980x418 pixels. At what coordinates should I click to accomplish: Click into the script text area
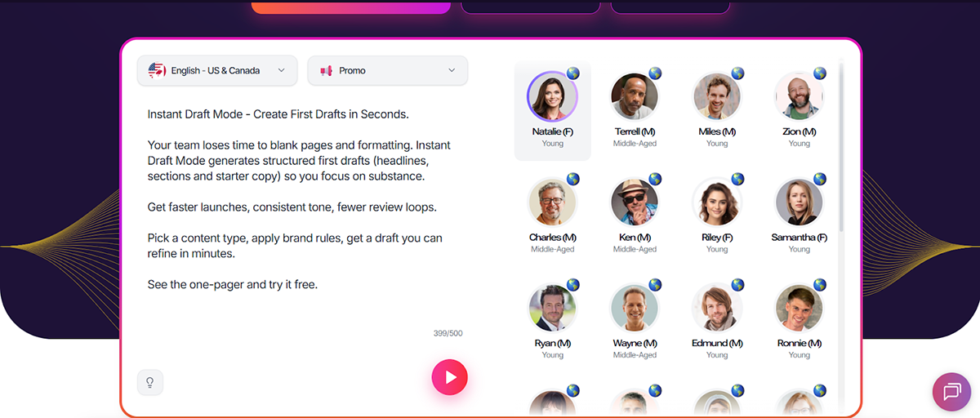[302, 204]
